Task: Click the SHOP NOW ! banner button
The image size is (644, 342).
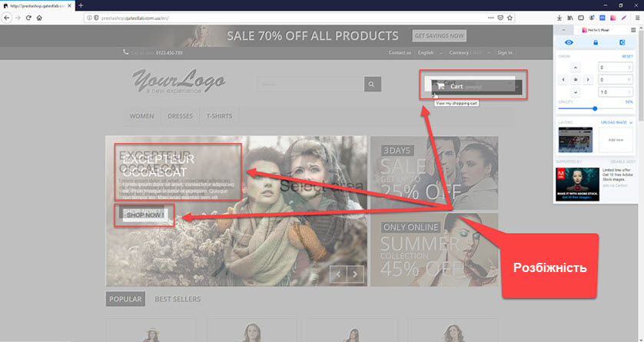Action: tap(145, 215)
